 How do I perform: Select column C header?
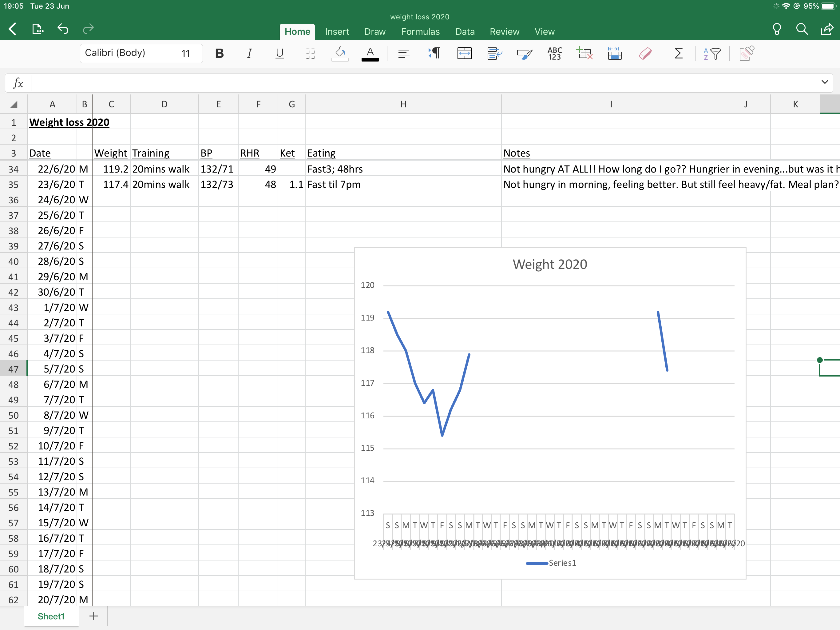tap(111, 104)
